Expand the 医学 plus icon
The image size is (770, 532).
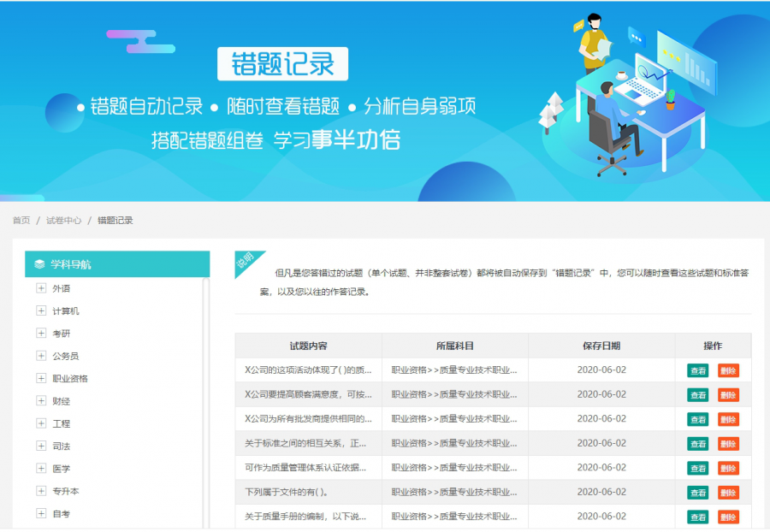[41, 468]
